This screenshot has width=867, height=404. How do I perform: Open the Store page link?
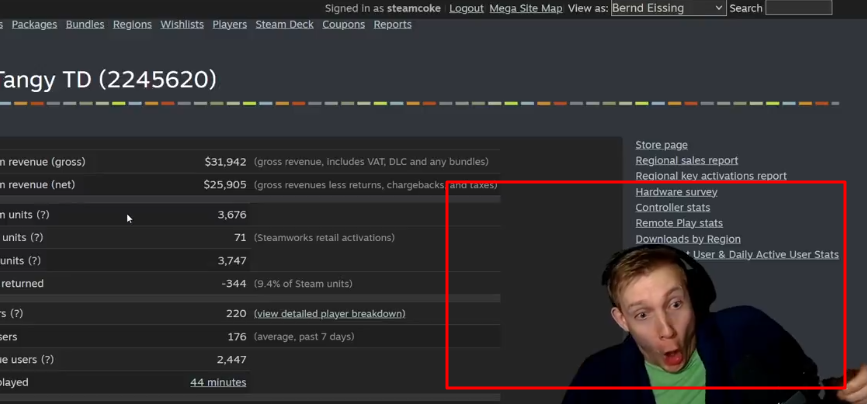(661, 145)
